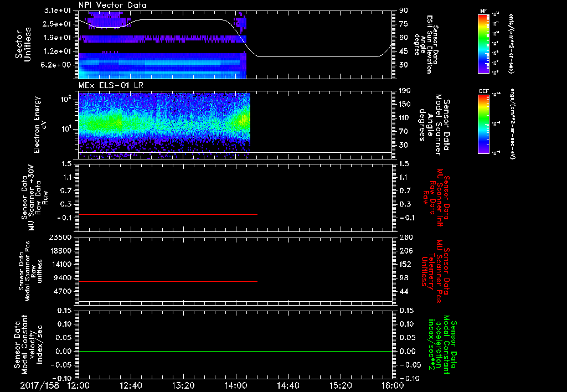The height and width of the screenshot is (392, 567).
Task: Click the 206 telemetry tick value
Action: tap(405, 251)
